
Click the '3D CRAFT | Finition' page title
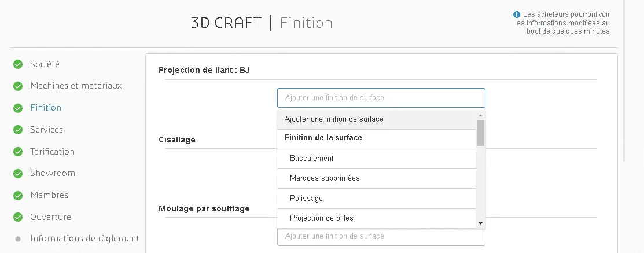(x=262, y=23)
